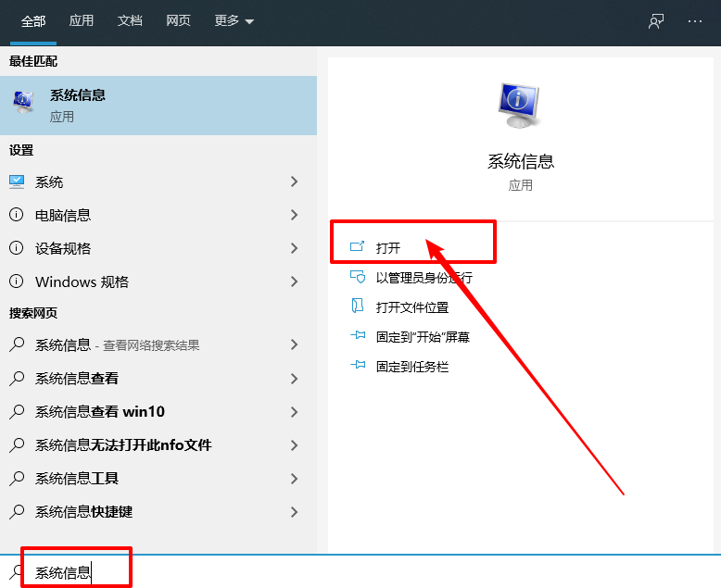721x588 pixels.
Task: Select web suggestion 系统信息查看 win10
Action: tap(100, 412)
